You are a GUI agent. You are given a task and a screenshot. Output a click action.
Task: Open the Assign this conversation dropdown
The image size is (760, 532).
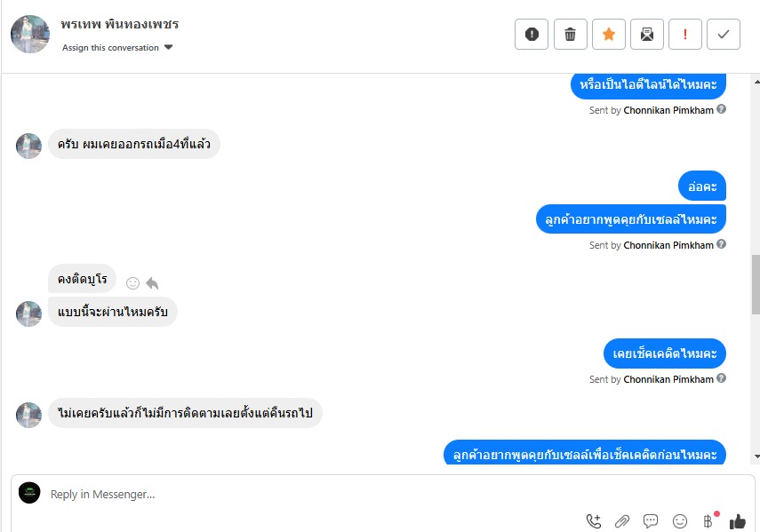117,47
